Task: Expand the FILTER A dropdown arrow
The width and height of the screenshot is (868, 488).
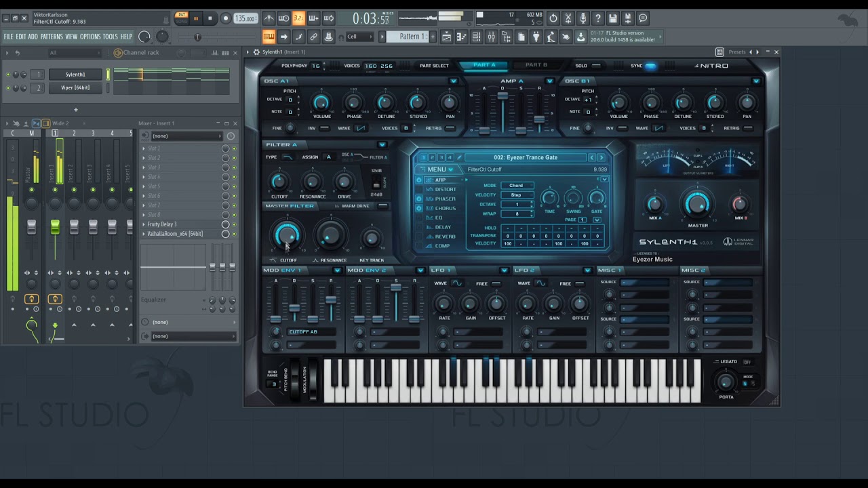Action: pyautogui.click(x=382, y=144)
